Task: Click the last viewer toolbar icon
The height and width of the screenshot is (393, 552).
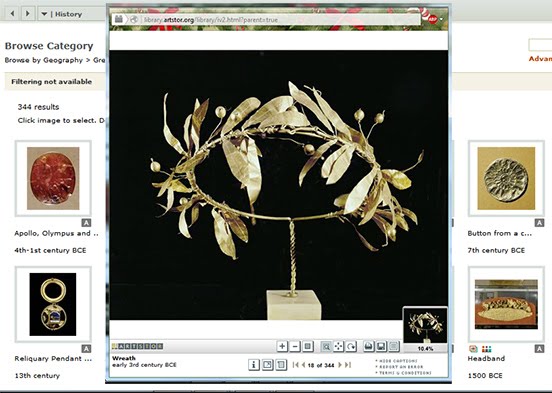Action: (x=394, y=347)
